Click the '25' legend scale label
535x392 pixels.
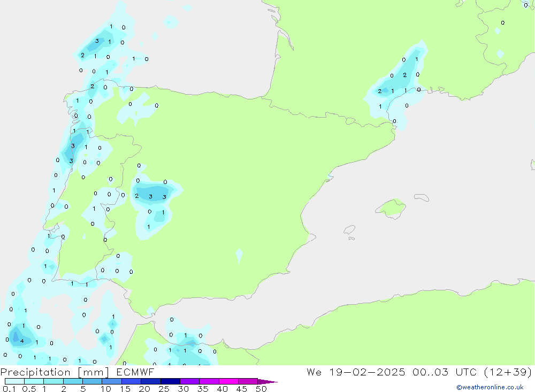point(164,389)
